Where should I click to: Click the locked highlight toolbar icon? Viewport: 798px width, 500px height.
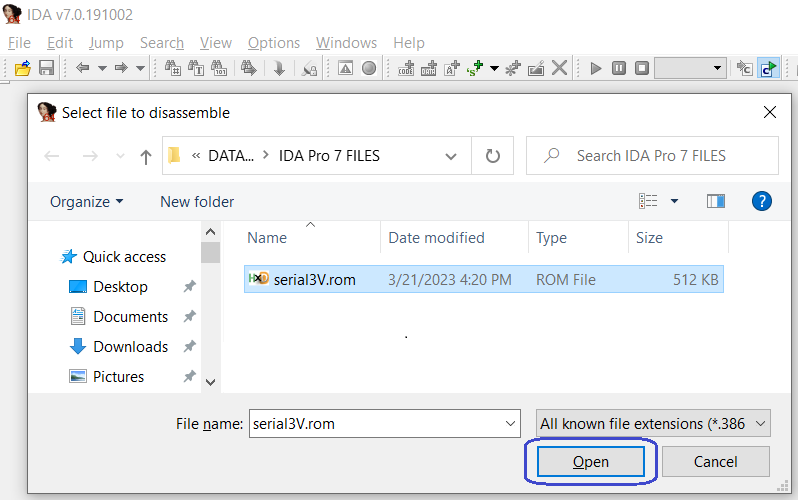coord(309,68)
